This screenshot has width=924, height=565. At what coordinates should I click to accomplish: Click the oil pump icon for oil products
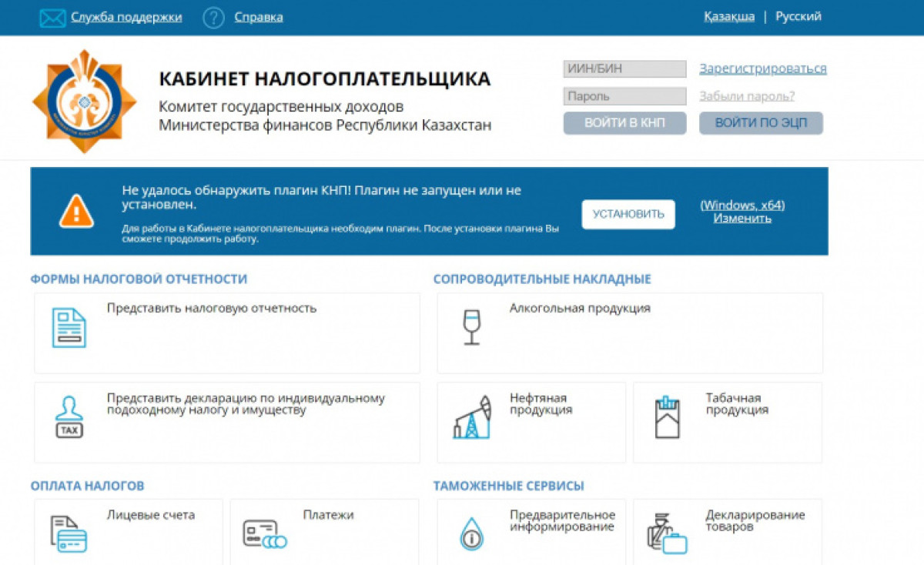pos(472,416)
